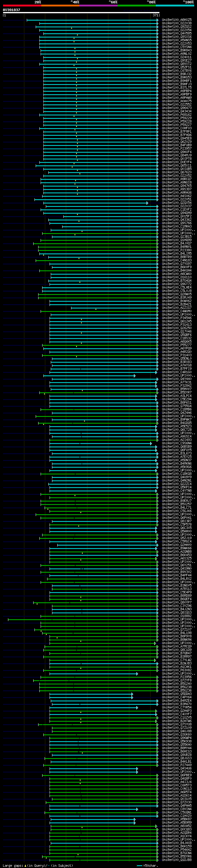This screenshot has width=197, height=868.
Task: Select the UniRef100_B3TLT5 hit name
Action: pyautogui.click(x=177, y=88)
